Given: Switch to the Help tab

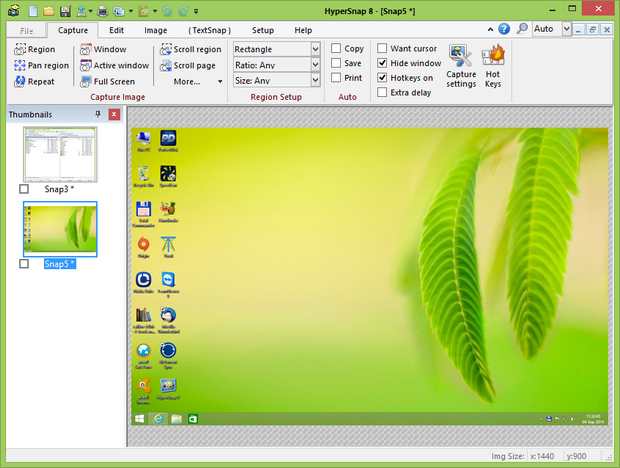Looking at the screenshot, I should click(x=303, y=30).
